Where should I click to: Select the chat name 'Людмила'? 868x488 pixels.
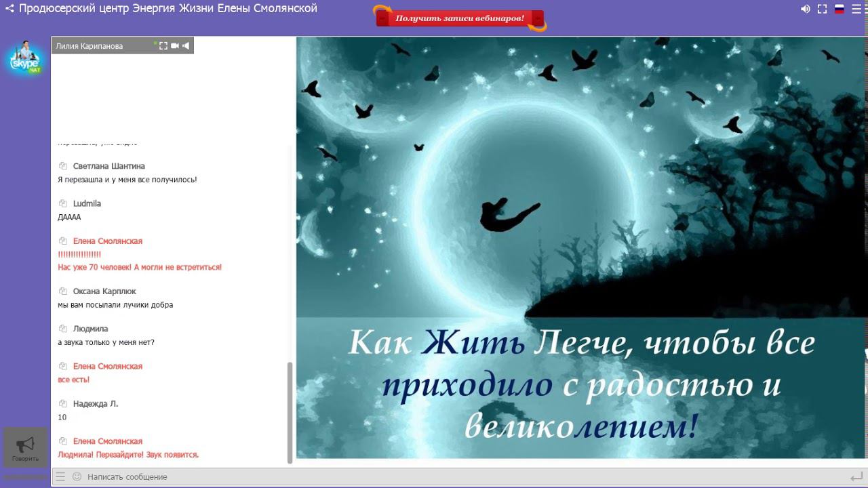(91, 329)
